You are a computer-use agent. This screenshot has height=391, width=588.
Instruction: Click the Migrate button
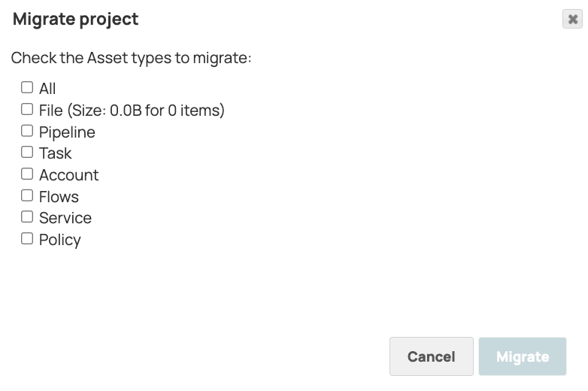(x=522, y=356)
